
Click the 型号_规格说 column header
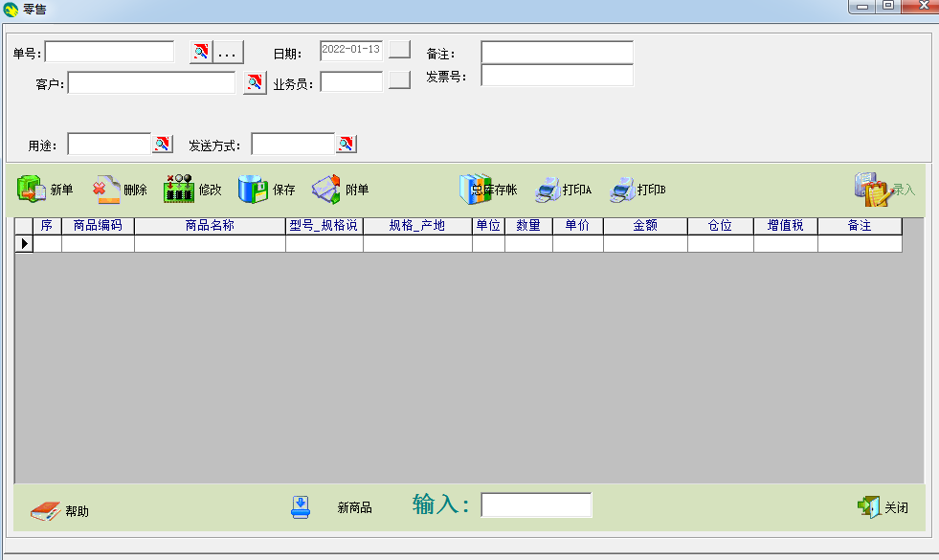tap(324, 226)
